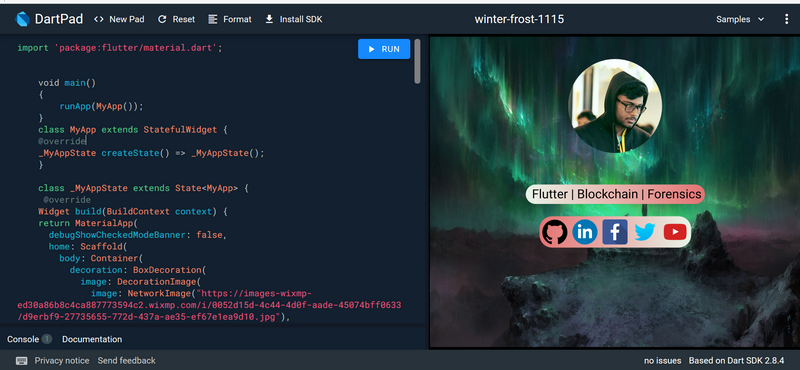Click the Send feedback link
Image resolution: width=800 pixels, height=370 pixels.
click(x=127, y=360)
